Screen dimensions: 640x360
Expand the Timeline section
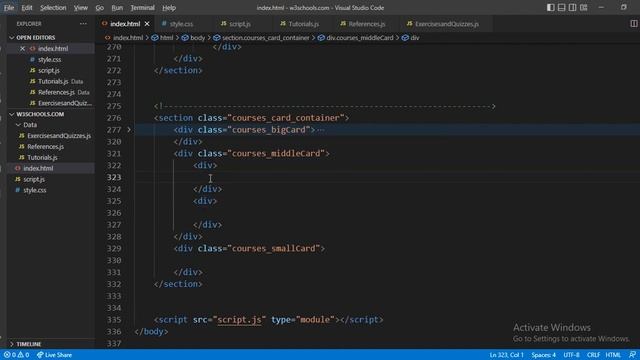[29, 344]
